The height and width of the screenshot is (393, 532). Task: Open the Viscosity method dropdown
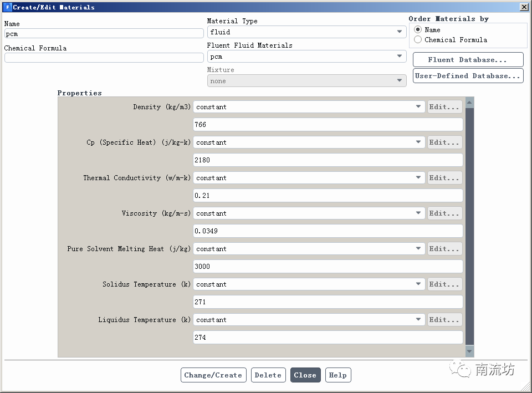click(309, 213)
